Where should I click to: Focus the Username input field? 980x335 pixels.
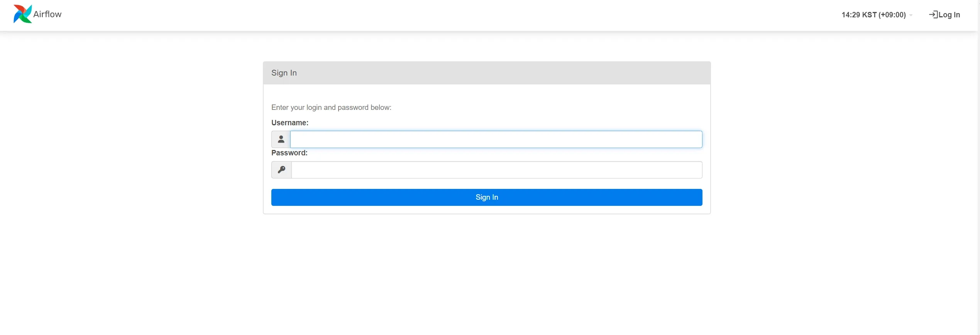point(496,139)
